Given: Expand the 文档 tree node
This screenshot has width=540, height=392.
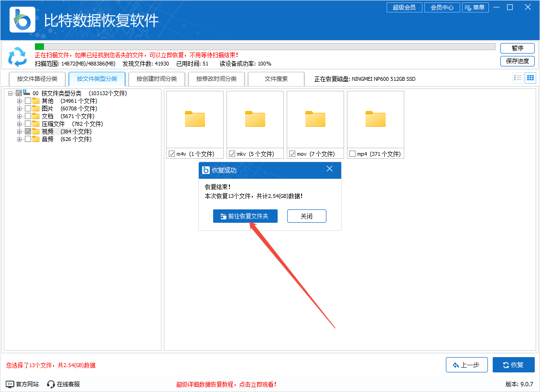Looking at the screenshot, I should pos(19,116).
